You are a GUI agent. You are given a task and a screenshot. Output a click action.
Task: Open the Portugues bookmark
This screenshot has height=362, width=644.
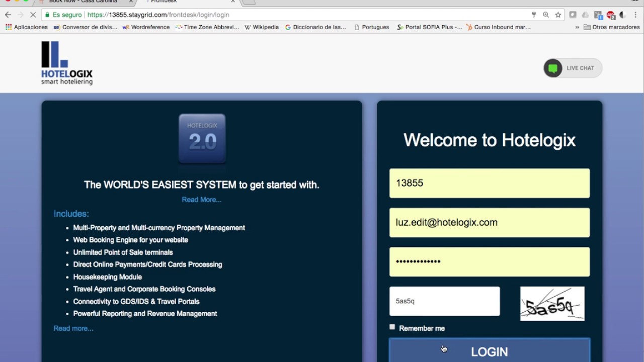pos(371,27)
